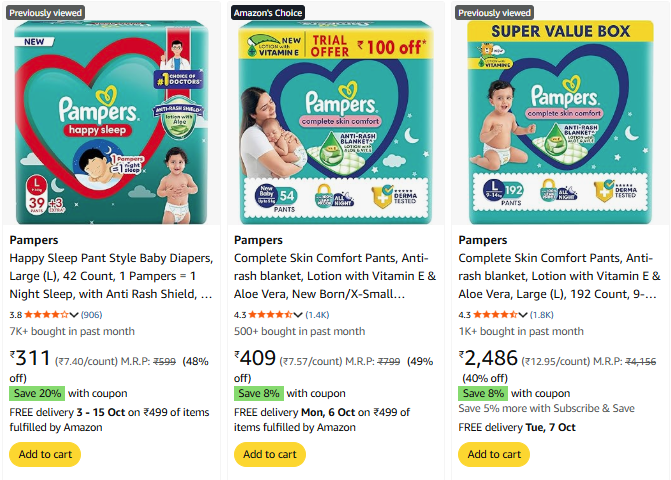Expand rating chevron next to 1.8K reviews
The image size is (671, 480).
pyautogui.click(x=523, y=315)
